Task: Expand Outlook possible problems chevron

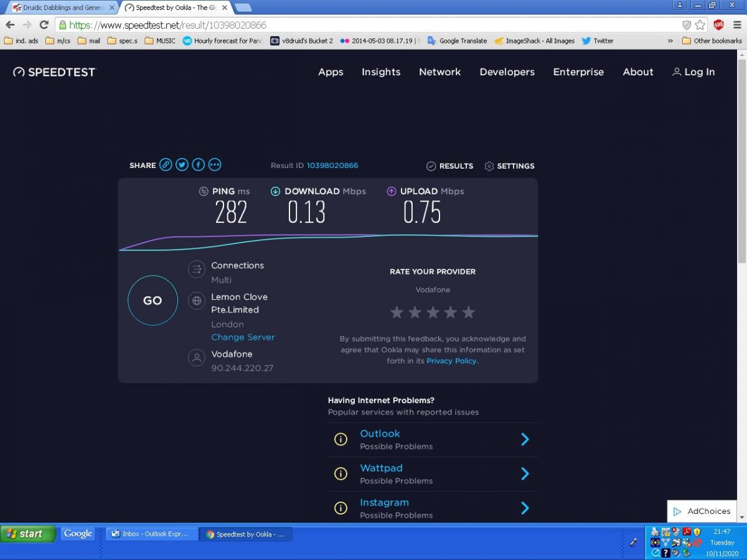Action: [525, 439]
